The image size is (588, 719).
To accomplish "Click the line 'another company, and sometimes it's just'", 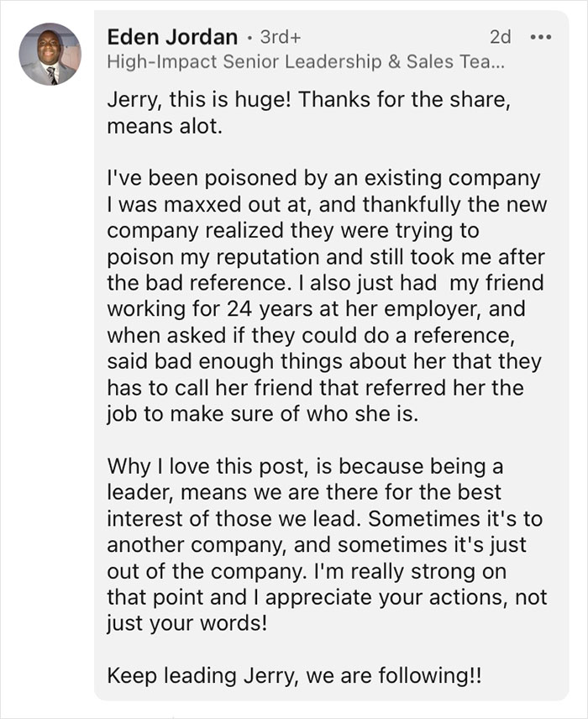I will point(316,544).
